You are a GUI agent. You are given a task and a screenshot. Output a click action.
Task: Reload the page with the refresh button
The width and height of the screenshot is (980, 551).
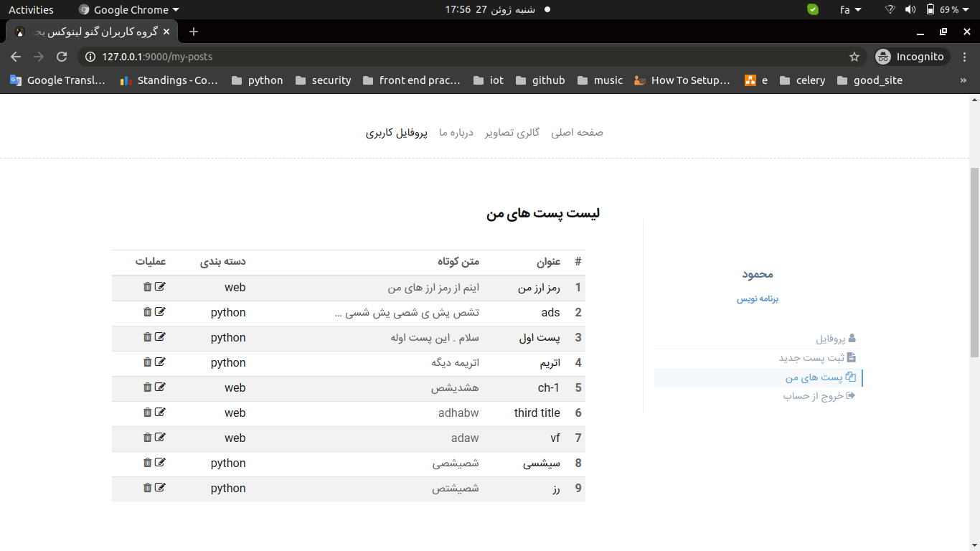tap(62, 57)
